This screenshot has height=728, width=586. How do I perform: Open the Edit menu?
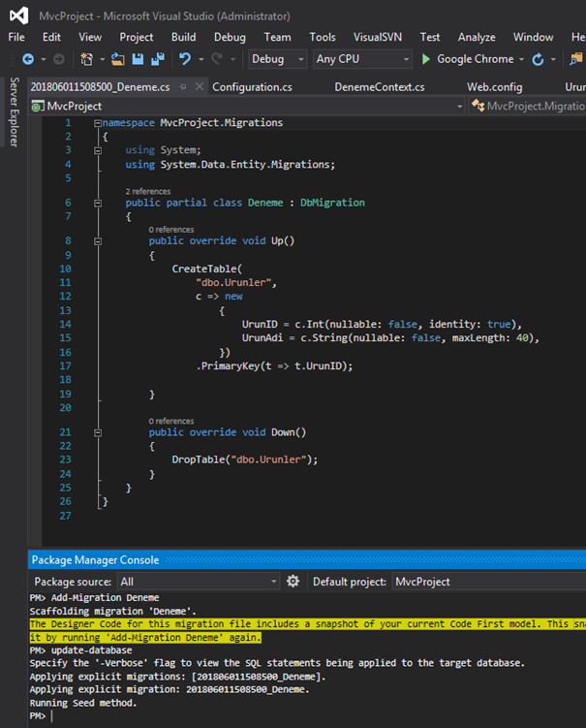pyautogui.click(x=51, y=37)
